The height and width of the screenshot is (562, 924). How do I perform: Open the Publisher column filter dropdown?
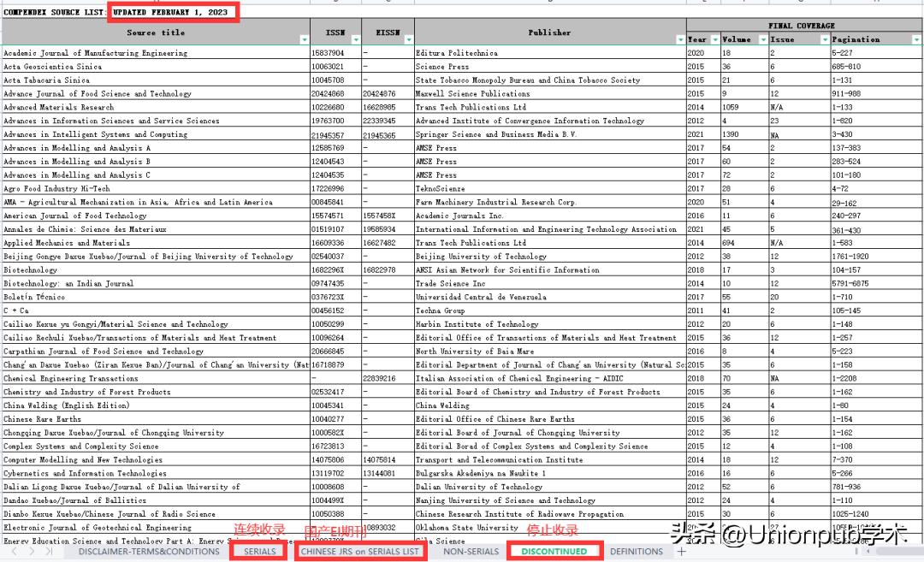681,40
